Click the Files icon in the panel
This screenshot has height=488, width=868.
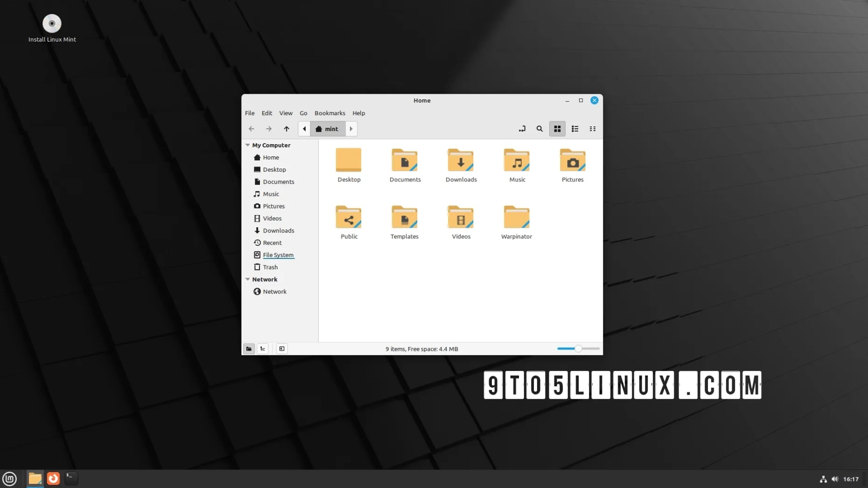35,479
